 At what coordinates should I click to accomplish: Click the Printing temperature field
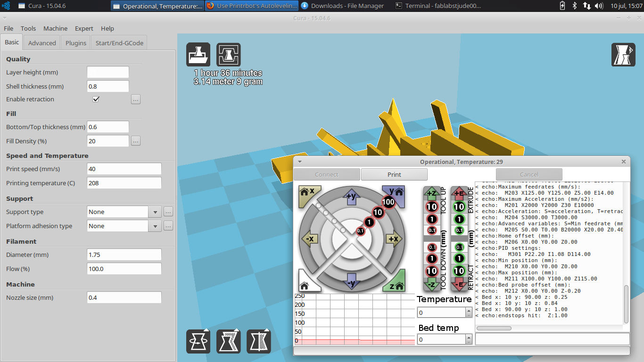124,183
